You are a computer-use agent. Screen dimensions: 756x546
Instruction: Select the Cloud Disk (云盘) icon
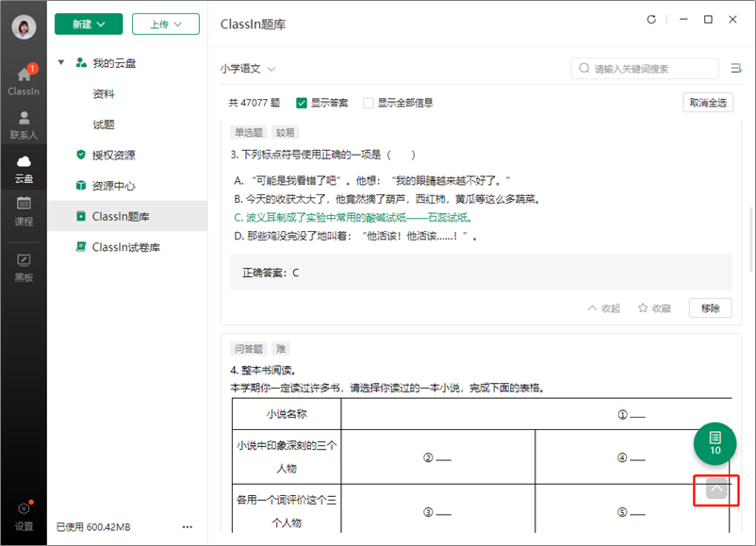24,170
